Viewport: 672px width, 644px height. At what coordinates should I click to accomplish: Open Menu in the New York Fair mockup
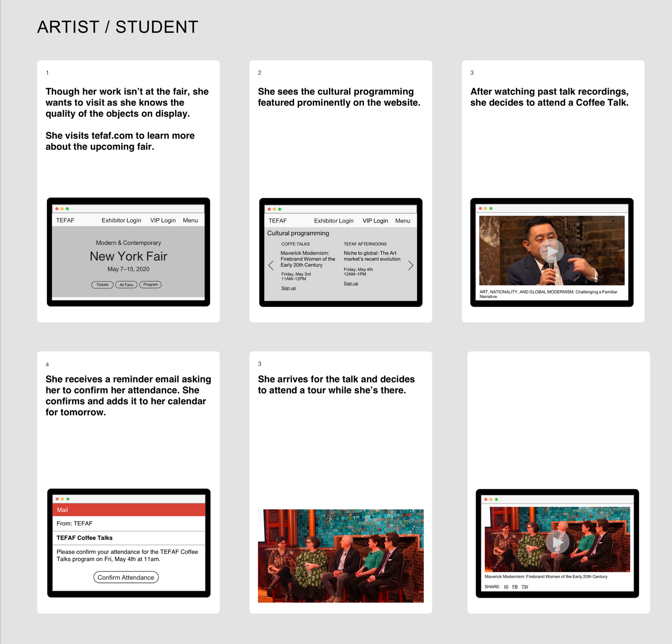pyautogui.click(x=190, y=220)
